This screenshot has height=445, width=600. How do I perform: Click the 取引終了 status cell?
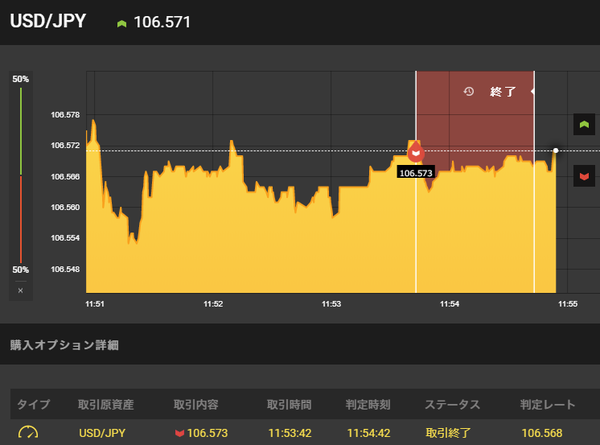(448, 433)
